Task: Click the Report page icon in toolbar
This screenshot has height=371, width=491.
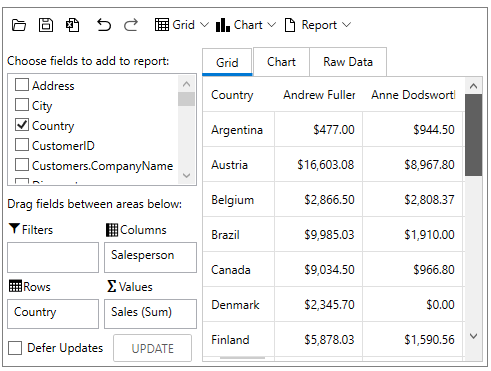Action: pos(290,25)
